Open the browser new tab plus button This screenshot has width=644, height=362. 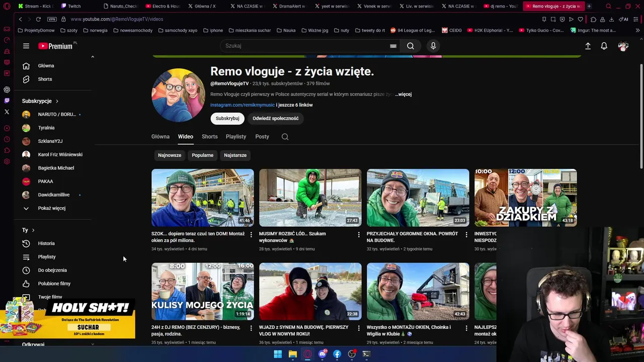point(589,6)
